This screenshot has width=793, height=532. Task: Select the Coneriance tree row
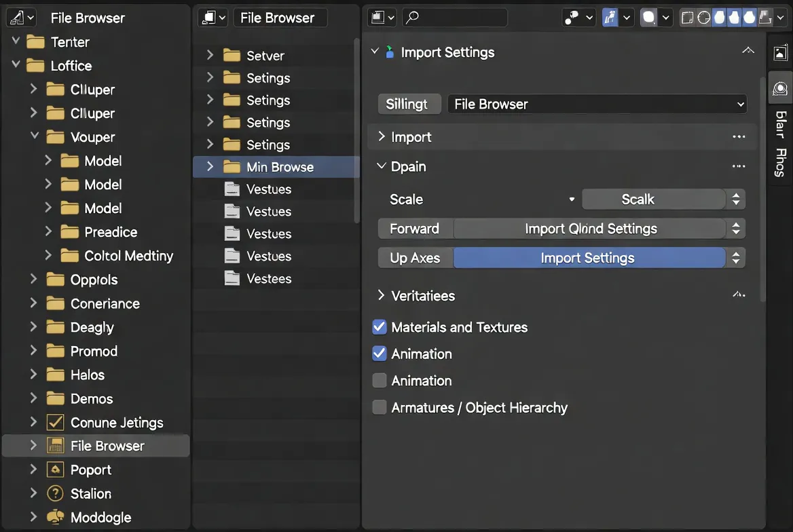(96, 303)
